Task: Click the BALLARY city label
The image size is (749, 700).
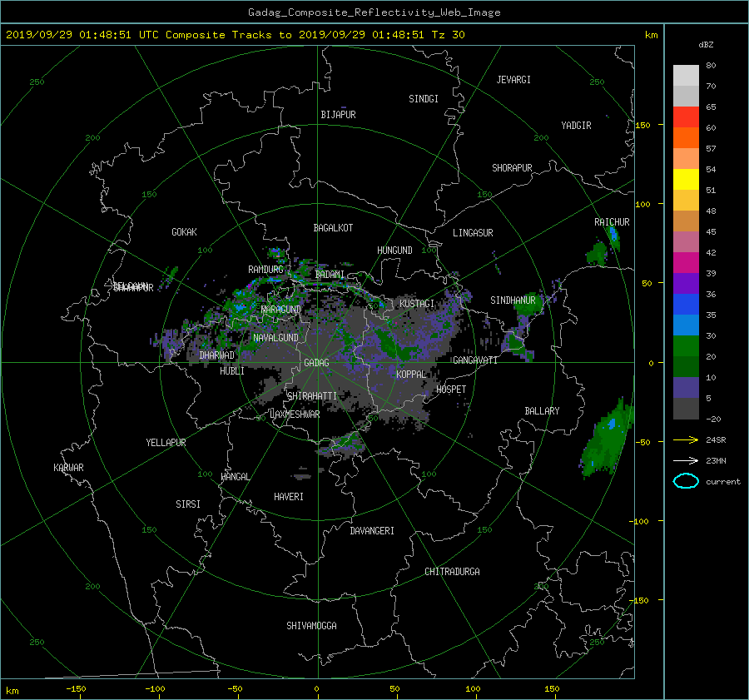Action: [542, 411]
